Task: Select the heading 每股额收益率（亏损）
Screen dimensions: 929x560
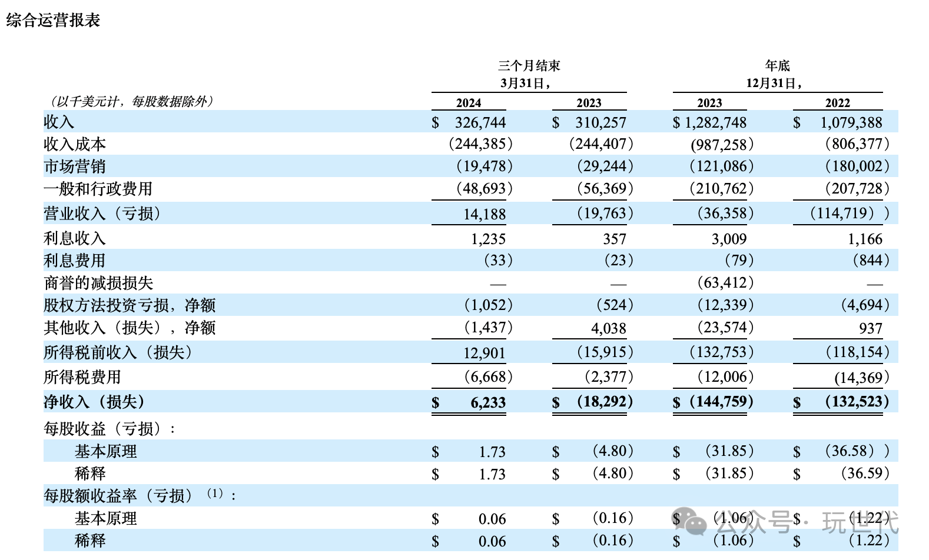Action: (x=118, y=496)
